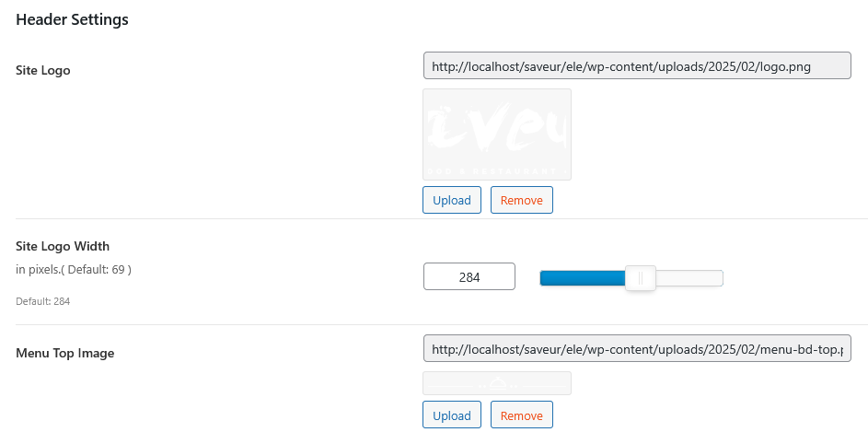Click the far right end of width slider
868x444 pixels.
pyautogui.click(x=720, y=278)
